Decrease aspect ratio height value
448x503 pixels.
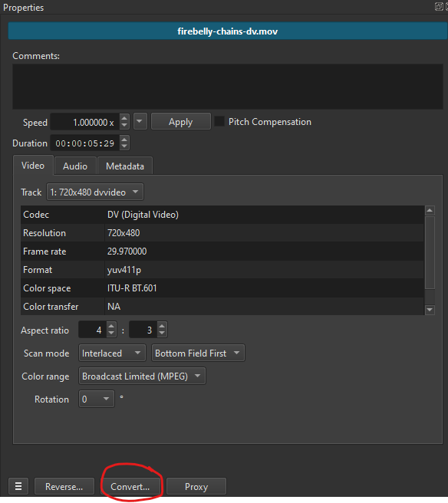tap(162, 334)
